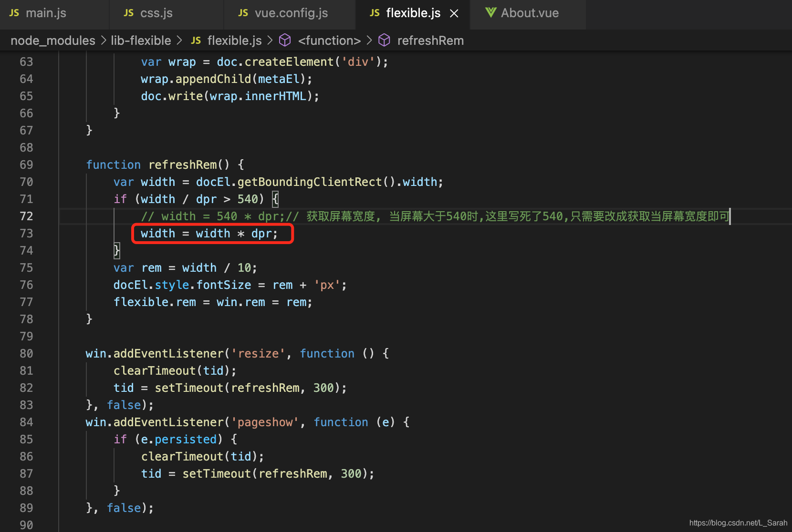Click the cube icon before refreshRem
Image resolution: width=792 pixels, height=532 pixels.
(384, 41)
